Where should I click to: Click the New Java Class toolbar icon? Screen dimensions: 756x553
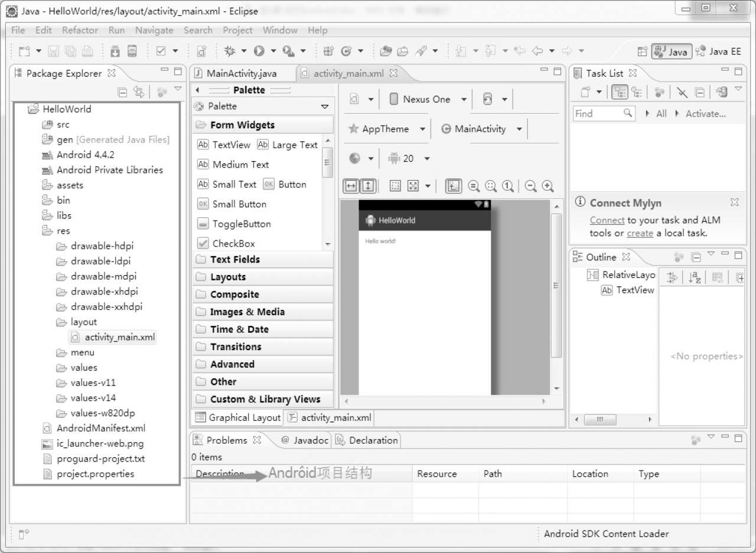(x=346, y=51)
